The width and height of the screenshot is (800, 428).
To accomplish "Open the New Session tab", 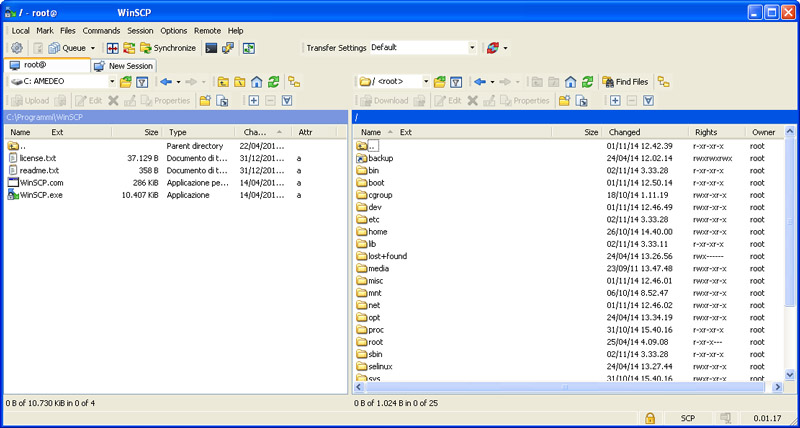I will [x=124, y=66].
